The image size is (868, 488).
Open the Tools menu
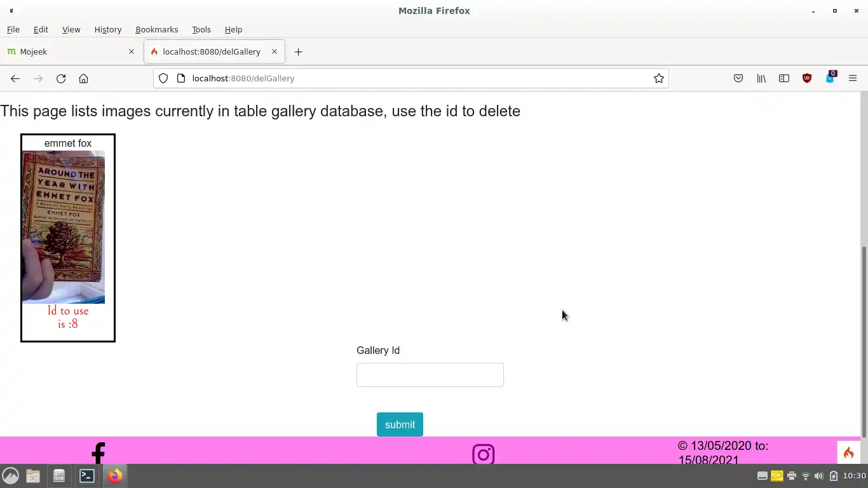coord(201,29)
